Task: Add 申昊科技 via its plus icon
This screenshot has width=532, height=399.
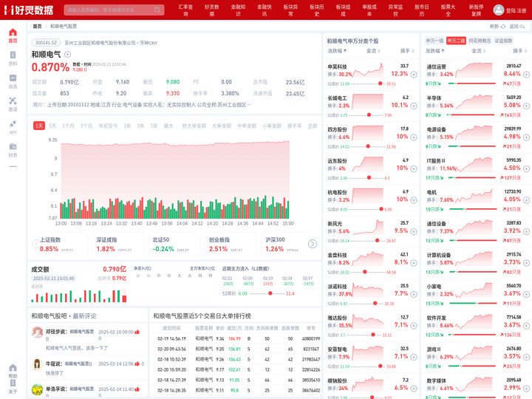Action: pyautogui.click(x=414, y=75)
